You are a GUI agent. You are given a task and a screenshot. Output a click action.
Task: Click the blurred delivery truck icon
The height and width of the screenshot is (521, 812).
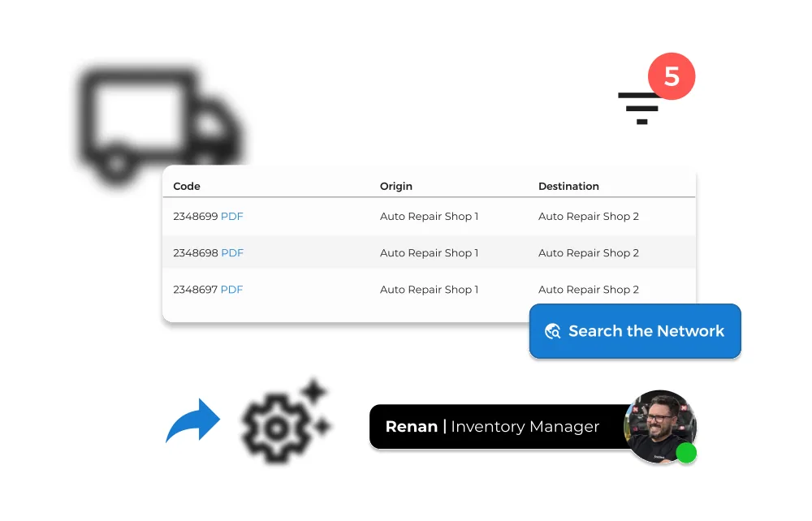tap(161, 126)
